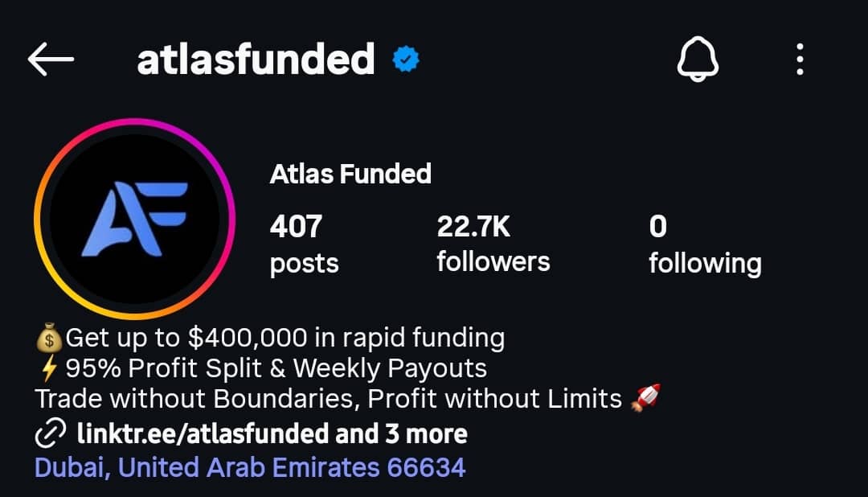The image size is (868, 497).
Task: Click the chain link icon
Action: [51, 435]
